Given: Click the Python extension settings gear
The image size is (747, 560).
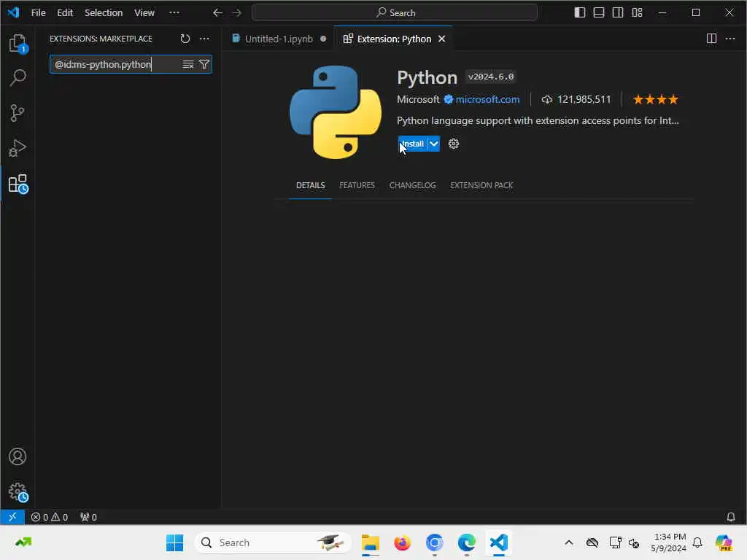Looking at the screenshot, I should (454, 144).
